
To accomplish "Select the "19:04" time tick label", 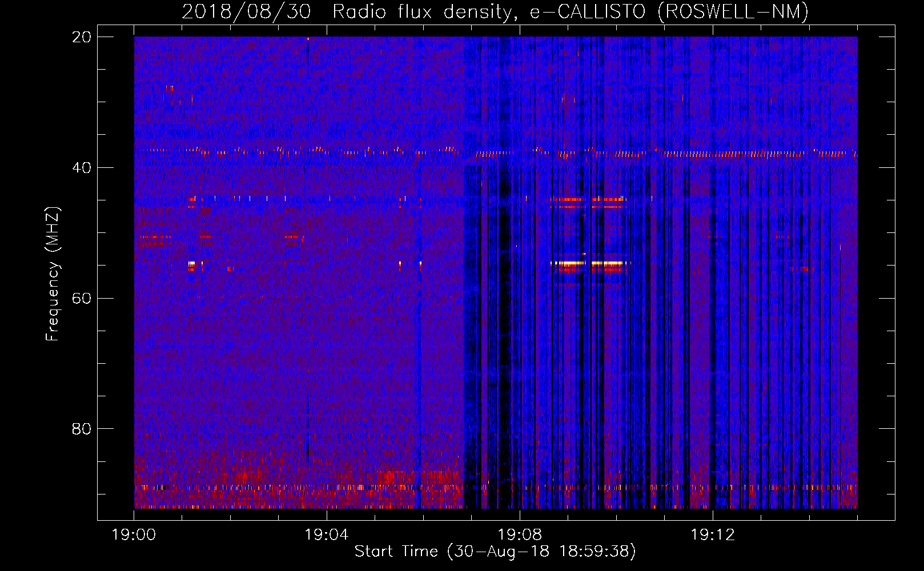I will coord(327,534).
